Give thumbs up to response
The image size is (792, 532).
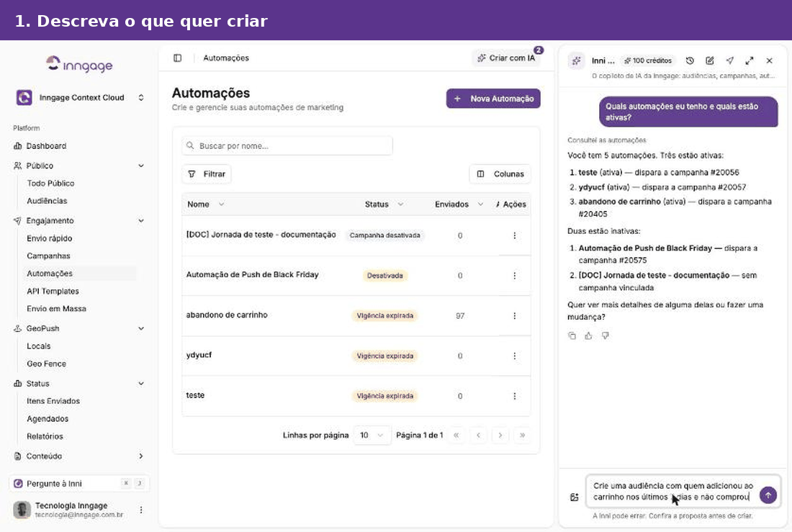588,335
